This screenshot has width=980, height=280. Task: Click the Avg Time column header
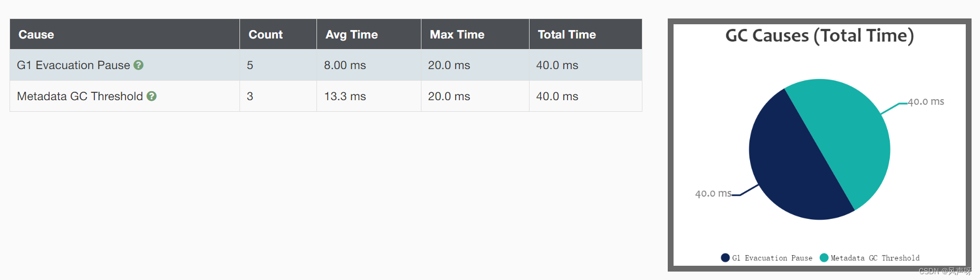(x=352, y=34)
